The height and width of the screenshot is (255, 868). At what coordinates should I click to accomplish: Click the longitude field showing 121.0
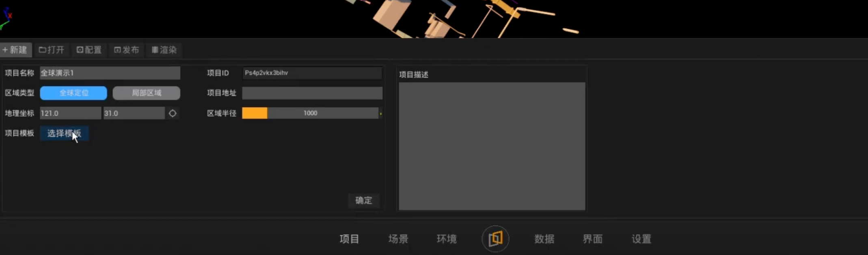coord(71,113)
